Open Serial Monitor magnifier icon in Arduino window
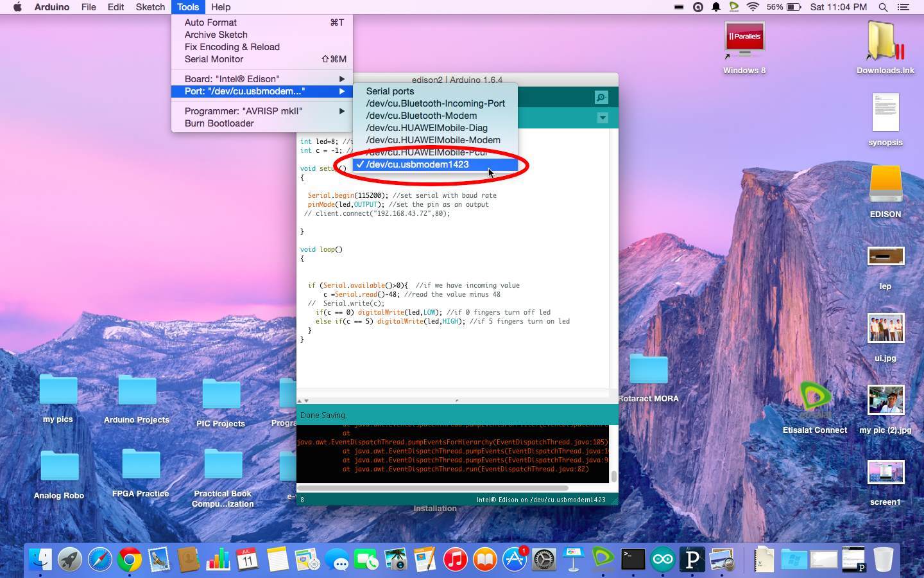Image resolution: width=924 pixels, height=578 pixels. [x=601, y=98]
